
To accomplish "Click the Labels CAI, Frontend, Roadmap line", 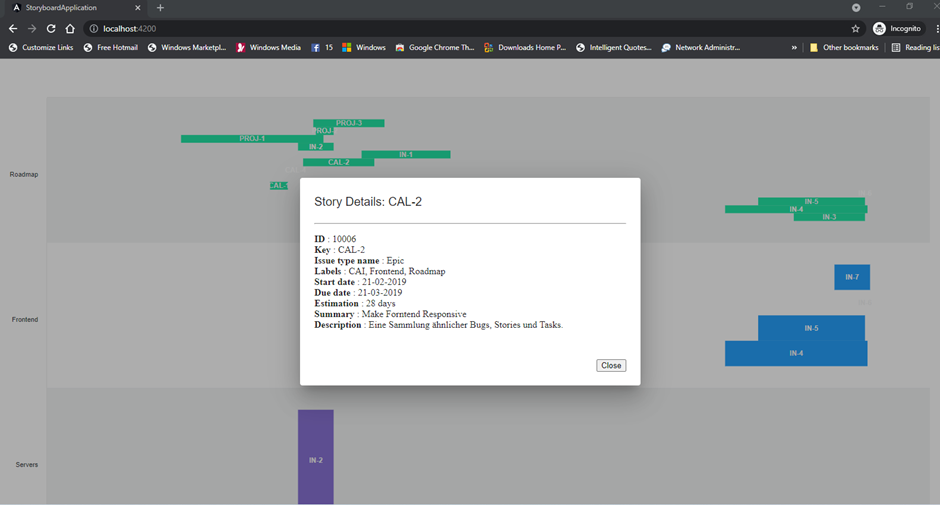I will tap(380, 271).
